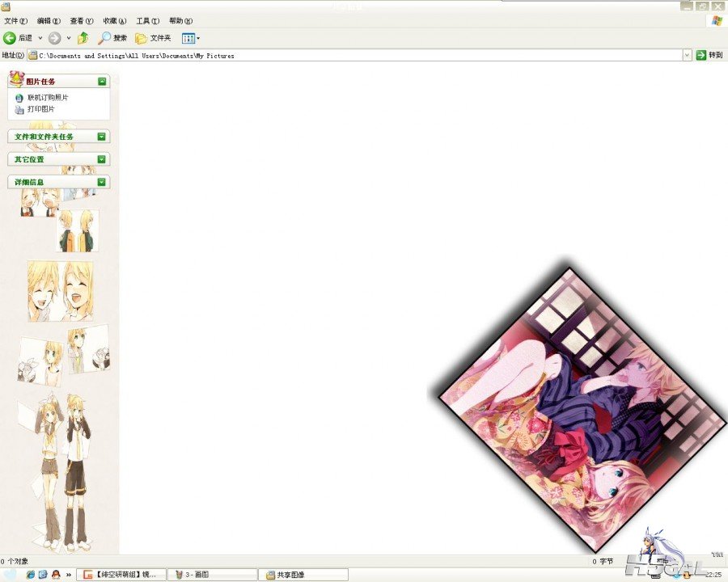The width and height of the screenshot is (728, 582).
Task: Click 联机订购照片 link
Action: 48,98
